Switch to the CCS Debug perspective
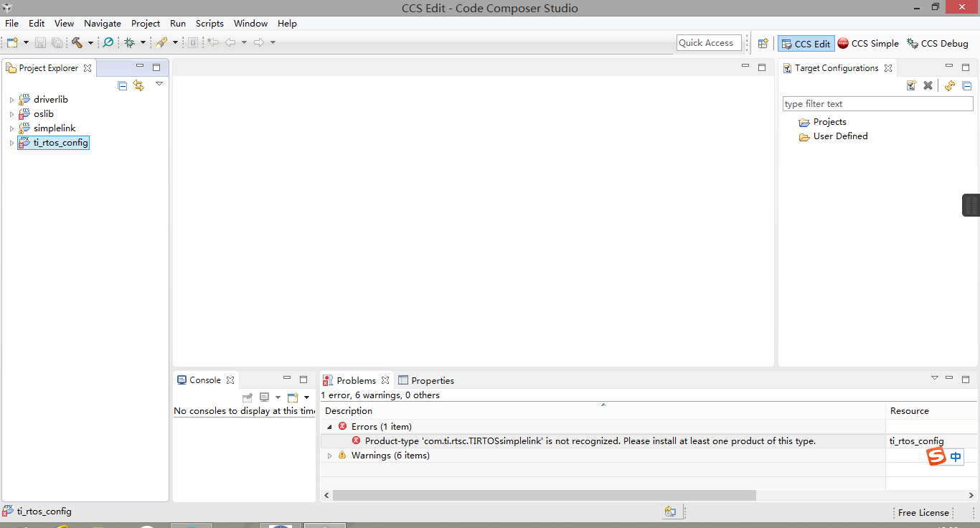The image size is (980, 528). tap(938, 44)
